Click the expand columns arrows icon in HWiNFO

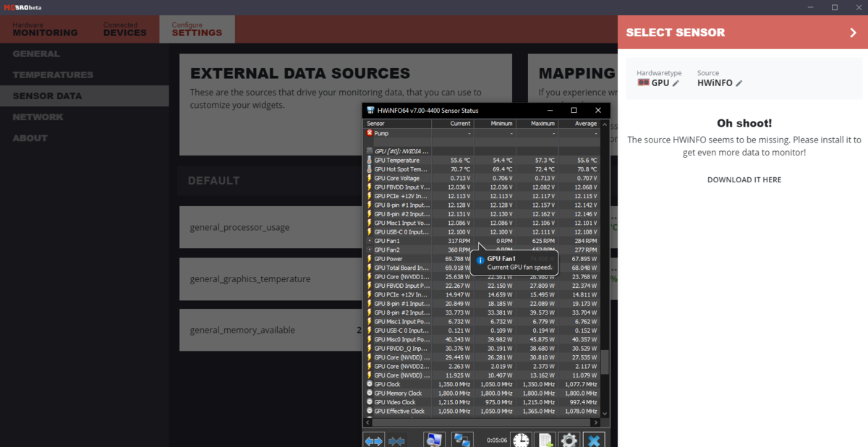pyautogui.click(x=374, y=440)
